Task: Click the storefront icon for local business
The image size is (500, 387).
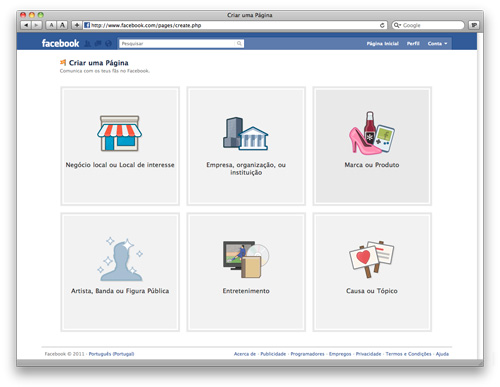Action: coord(120,133)
